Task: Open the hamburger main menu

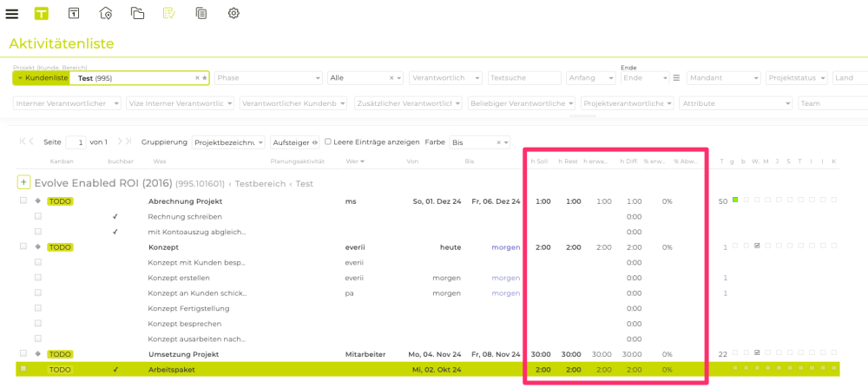Action: pos(11,13)
